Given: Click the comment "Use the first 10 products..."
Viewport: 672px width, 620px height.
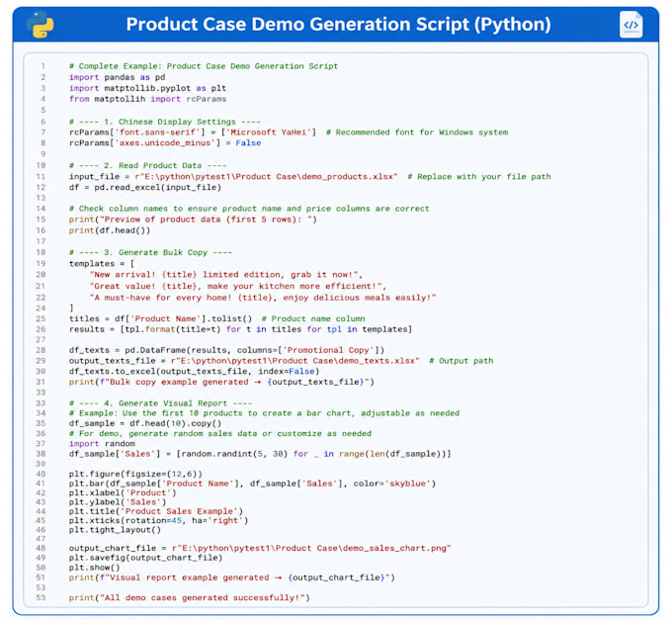Looking at the screenshot, I should coord(265,413).
